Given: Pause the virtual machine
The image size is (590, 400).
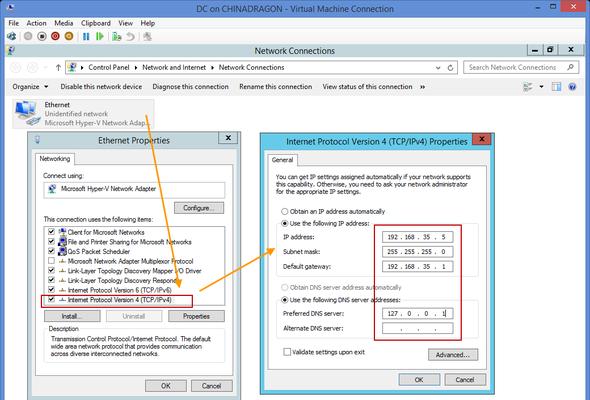Looking at the screenshot, I should (x=86, y=37).
